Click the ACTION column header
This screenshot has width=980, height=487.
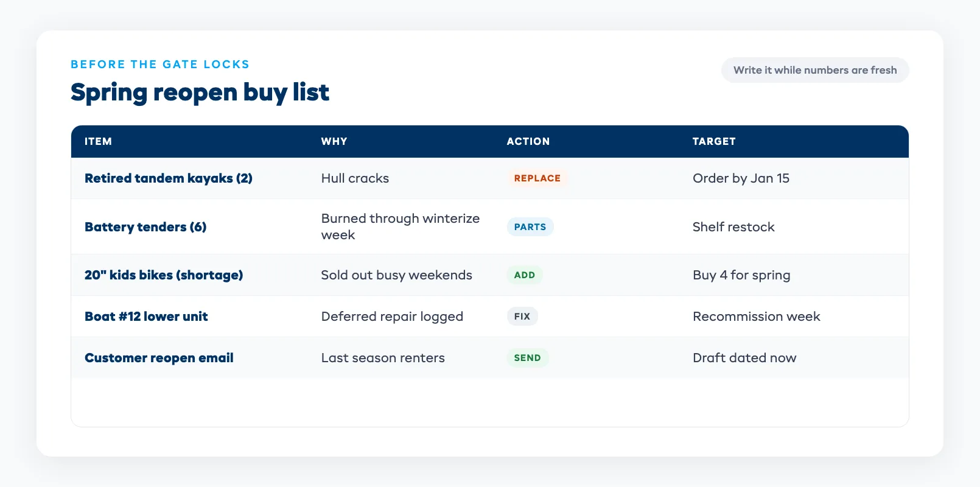tap(528, 141)
